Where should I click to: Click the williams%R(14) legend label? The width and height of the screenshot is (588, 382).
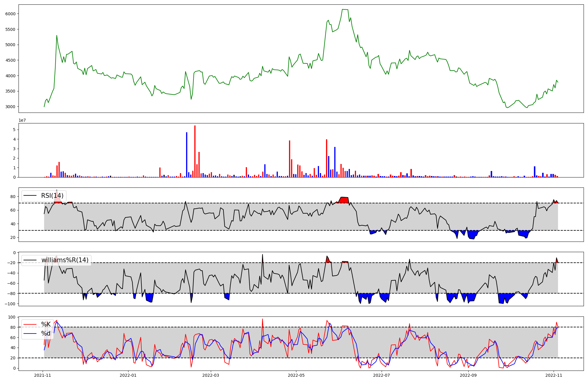[x=65, y=260]
